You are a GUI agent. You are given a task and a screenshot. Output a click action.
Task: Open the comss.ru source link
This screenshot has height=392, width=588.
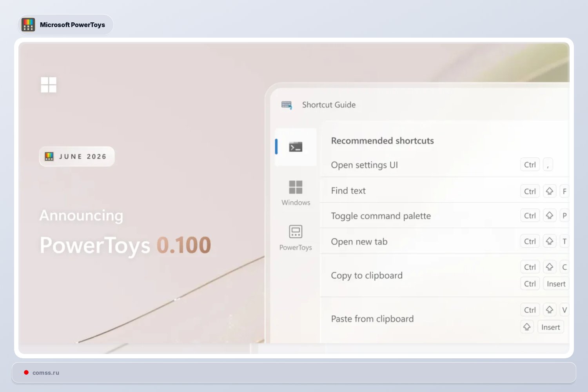46,373
